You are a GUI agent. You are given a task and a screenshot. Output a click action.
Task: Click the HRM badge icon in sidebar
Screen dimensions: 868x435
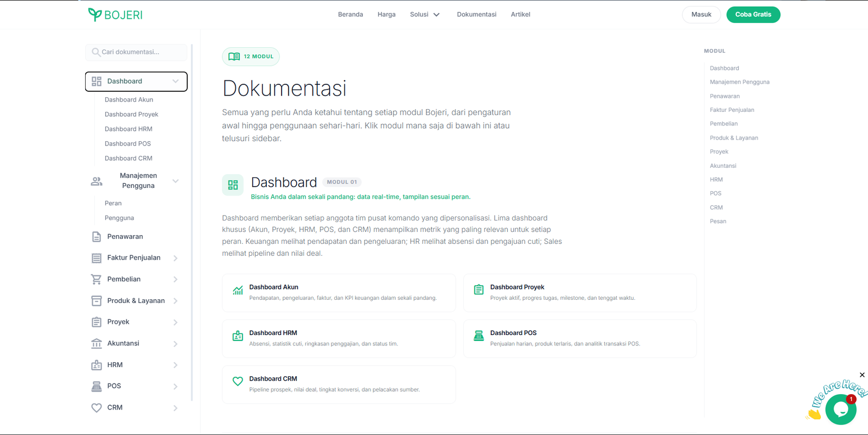(97, 365)
